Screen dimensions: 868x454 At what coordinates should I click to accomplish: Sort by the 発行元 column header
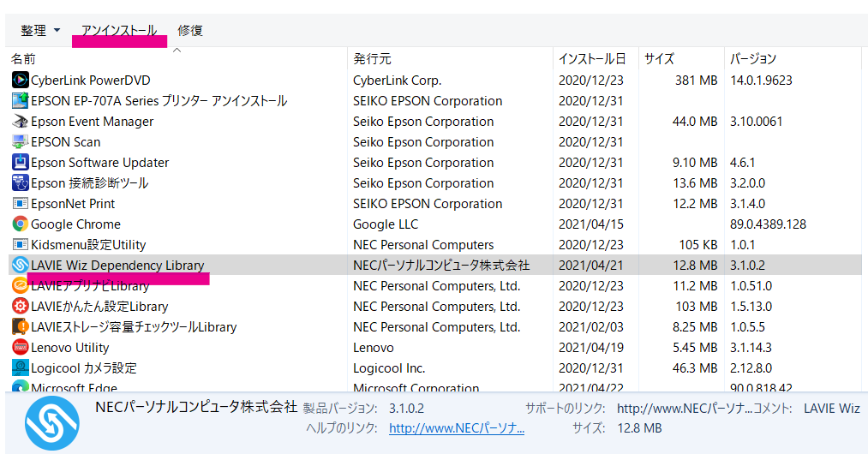click(372, 59)
